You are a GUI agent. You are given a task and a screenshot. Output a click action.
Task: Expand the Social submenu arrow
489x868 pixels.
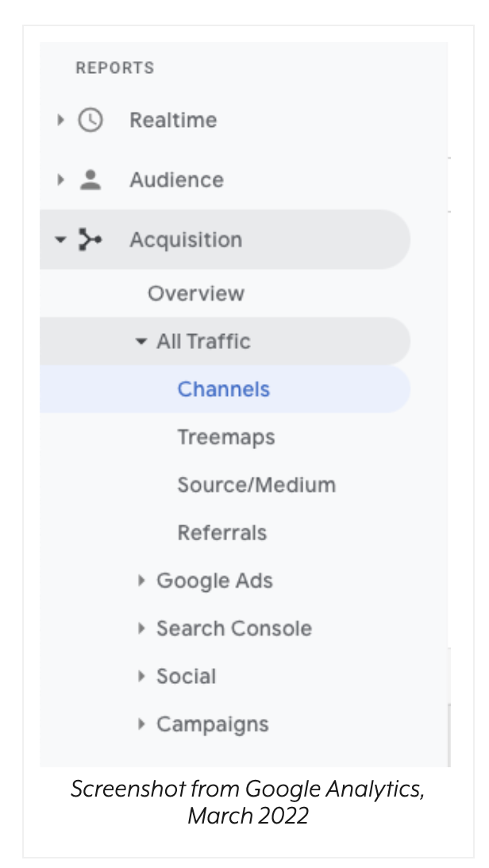coord(141,676)
